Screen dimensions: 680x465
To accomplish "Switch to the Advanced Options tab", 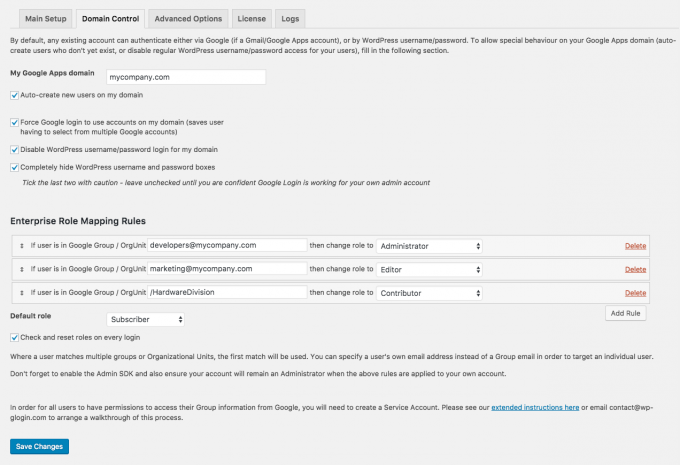I will click(x=188, y=19).
